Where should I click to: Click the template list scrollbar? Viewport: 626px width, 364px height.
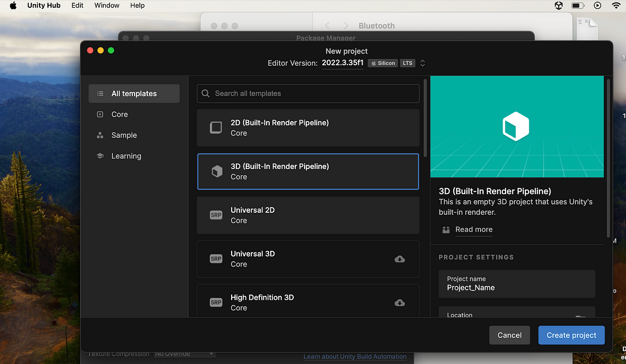point(426,117)
